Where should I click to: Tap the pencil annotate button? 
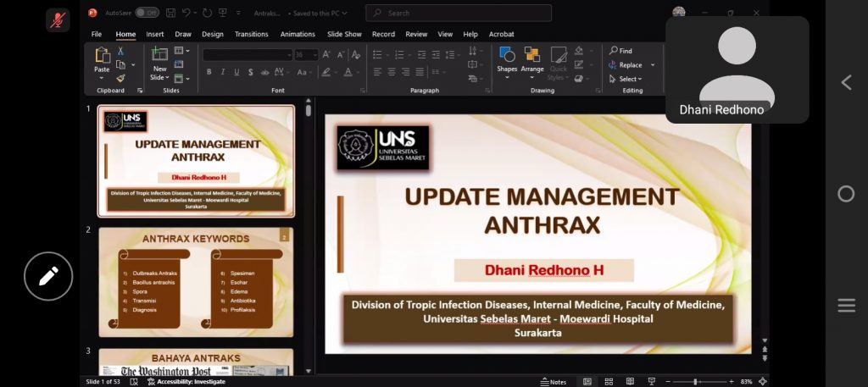click(48, 276)
